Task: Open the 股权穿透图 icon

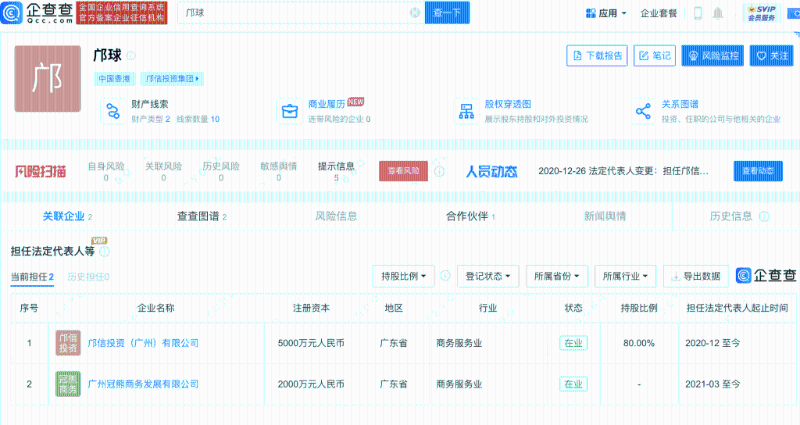Action: click(465, 111)
